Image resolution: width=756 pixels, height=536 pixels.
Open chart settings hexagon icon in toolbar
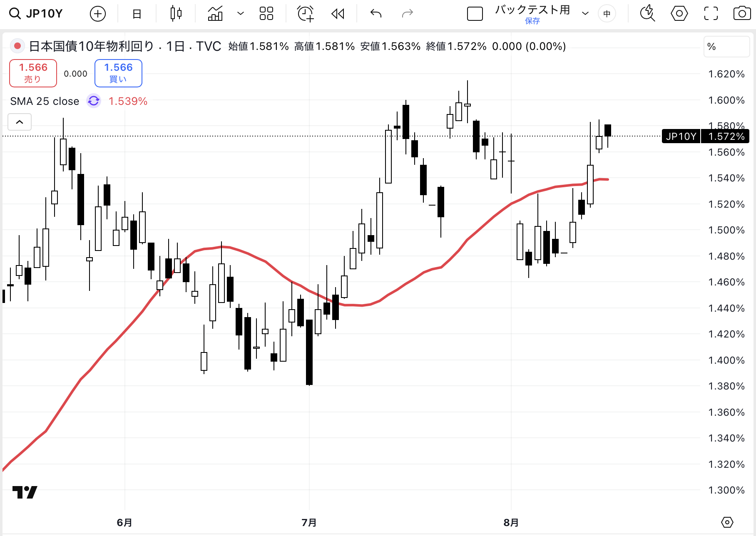[679, 14]
